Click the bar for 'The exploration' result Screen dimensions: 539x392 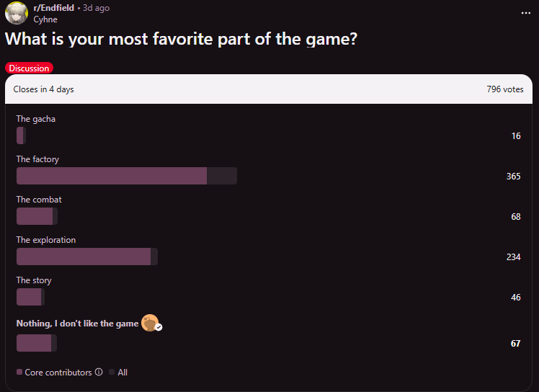tap(86, 257)
